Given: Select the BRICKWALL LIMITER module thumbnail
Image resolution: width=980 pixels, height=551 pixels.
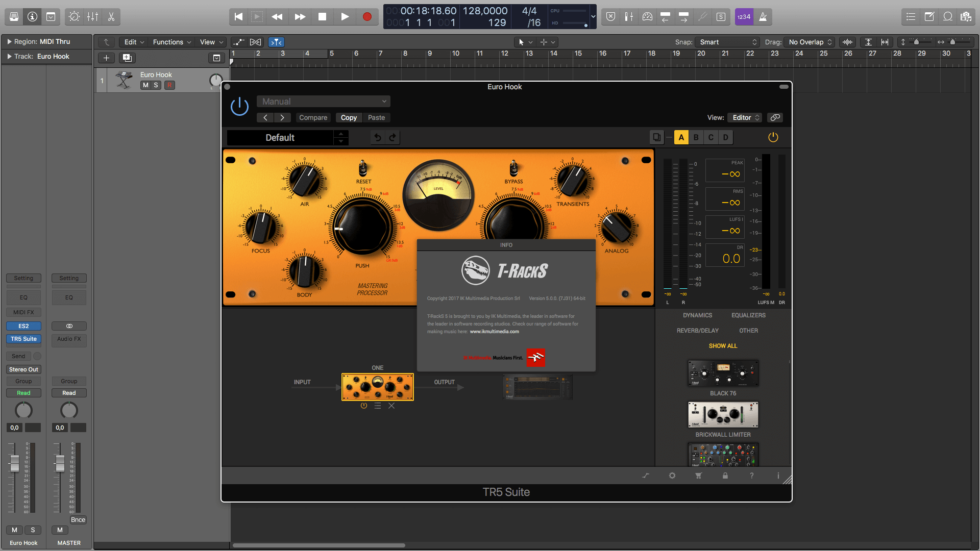Looking at the screenshot, I should (723, 415).
